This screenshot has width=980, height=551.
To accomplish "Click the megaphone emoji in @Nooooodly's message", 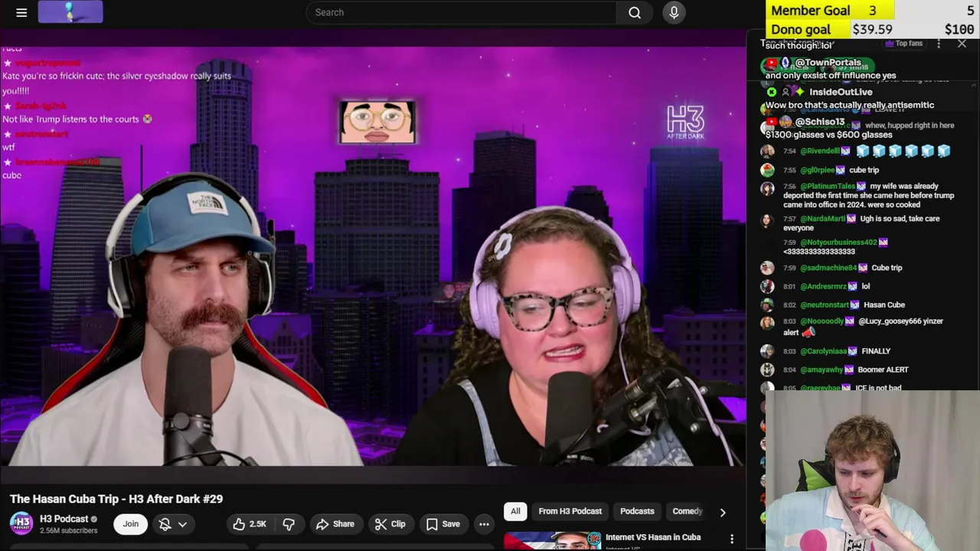I will (x=808, y=332).
